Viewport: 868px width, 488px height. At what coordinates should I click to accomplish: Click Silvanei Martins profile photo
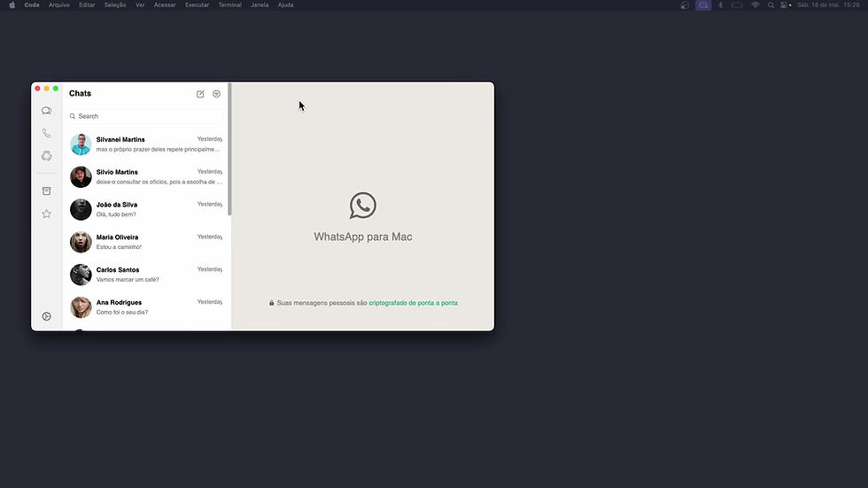[x=81, y=144]
